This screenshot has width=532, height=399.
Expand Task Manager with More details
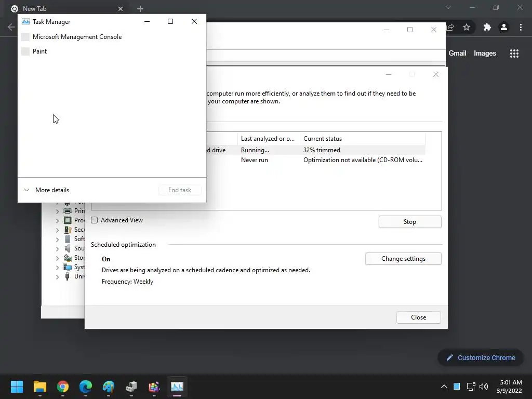point(46,190)
